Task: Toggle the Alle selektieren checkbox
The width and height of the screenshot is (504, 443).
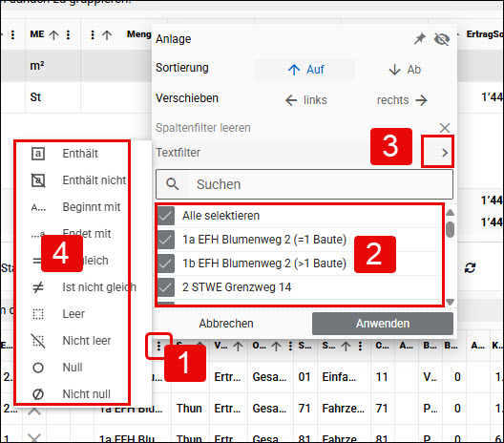Action: point(166,216)
